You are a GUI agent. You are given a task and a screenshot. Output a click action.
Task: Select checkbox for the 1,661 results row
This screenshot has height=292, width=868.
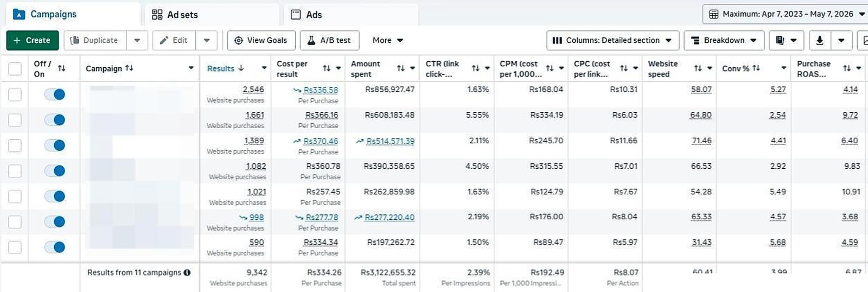tap(15, 120)
